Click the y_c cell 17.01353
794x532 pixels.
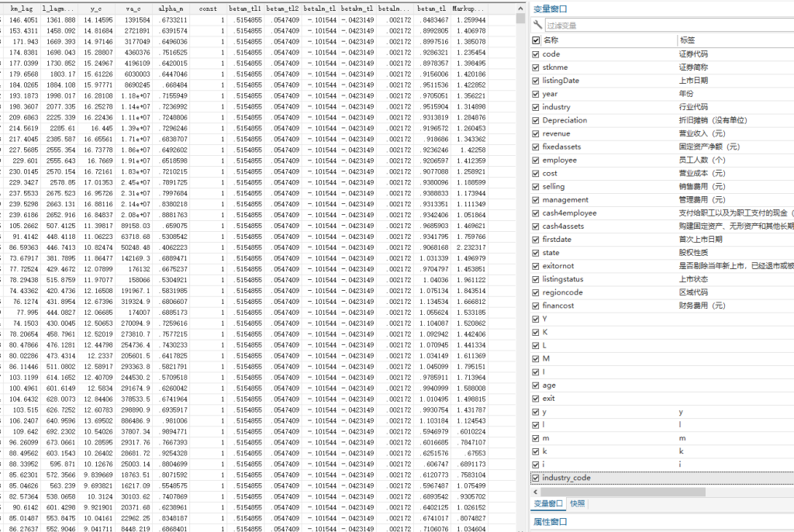tap(98, 182)
